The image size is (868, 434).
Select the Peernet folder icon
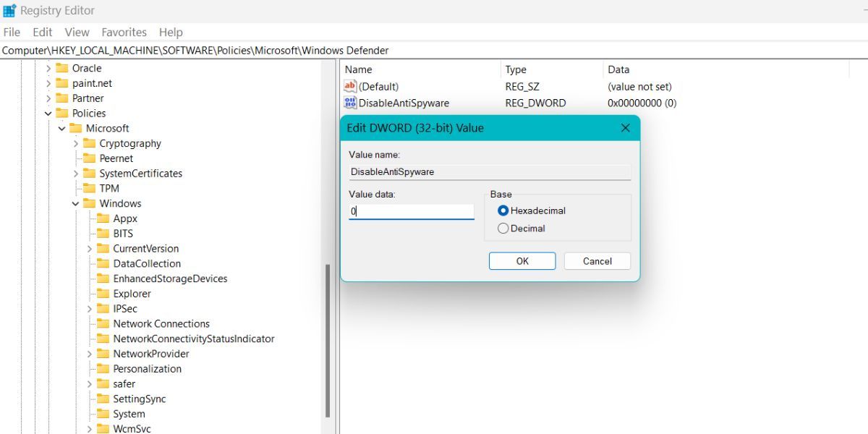[89, 158]
